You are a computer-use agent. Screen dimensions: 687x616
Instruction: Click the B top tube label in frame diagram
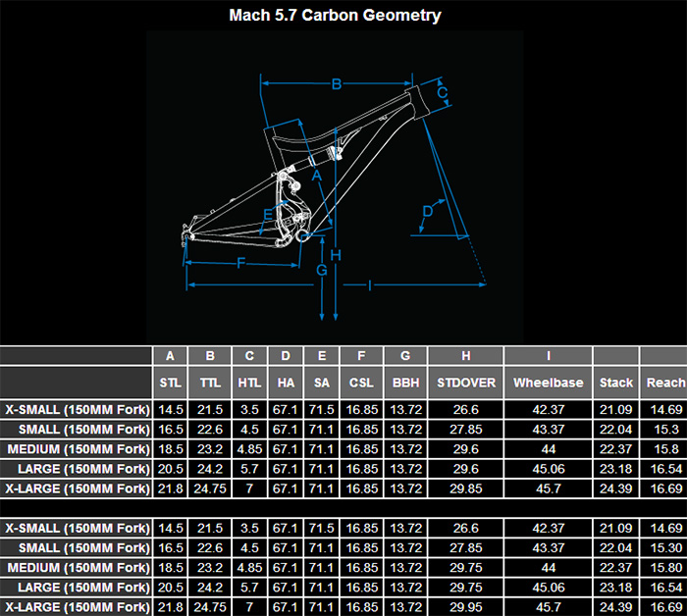pos(336,84)
